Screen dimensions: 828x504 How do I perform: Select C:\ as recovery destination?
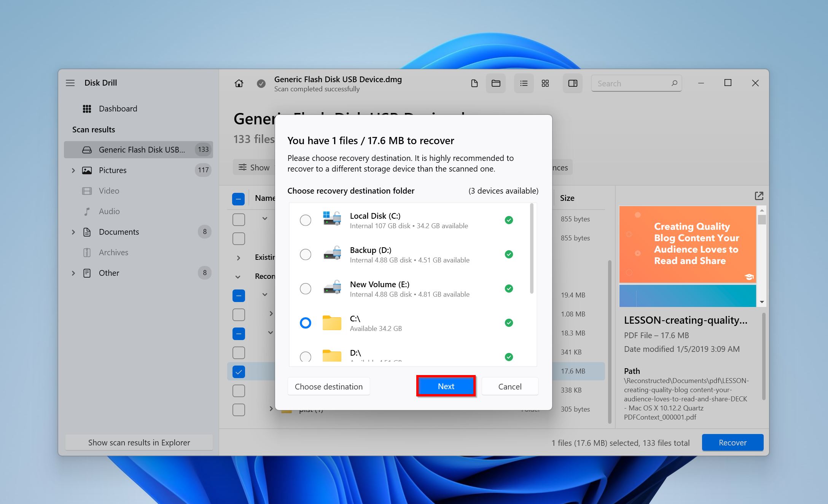coord(305,323)
